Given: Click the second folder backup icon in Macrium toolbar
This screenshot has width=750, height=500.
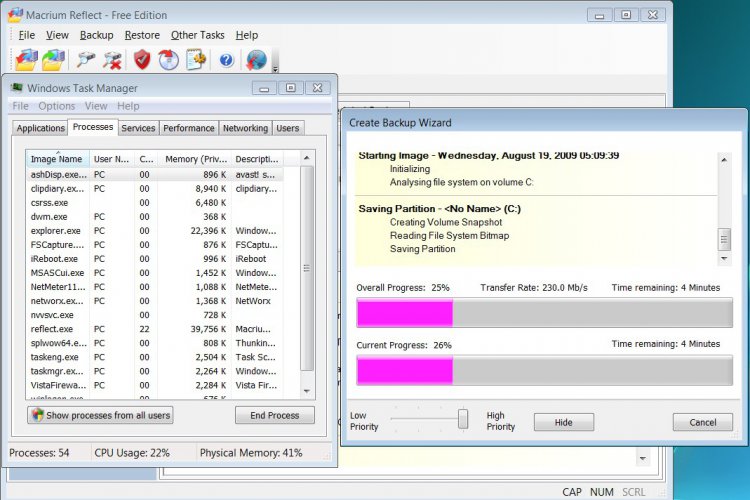Looking at the screenshot, I should 53,60.
